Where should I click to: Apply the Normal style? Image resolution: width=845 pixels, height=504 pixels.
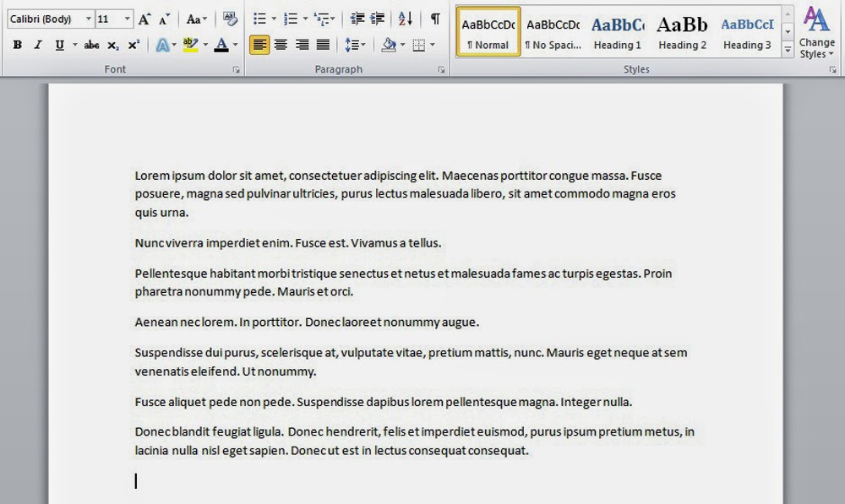click(488, 32)
